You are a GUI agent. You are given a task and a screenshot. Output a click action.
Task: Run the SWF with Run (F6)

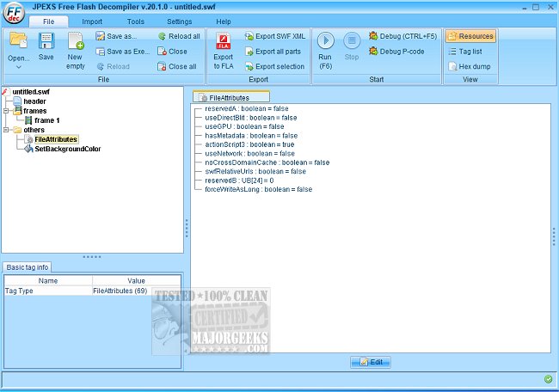tap(325, 46)
